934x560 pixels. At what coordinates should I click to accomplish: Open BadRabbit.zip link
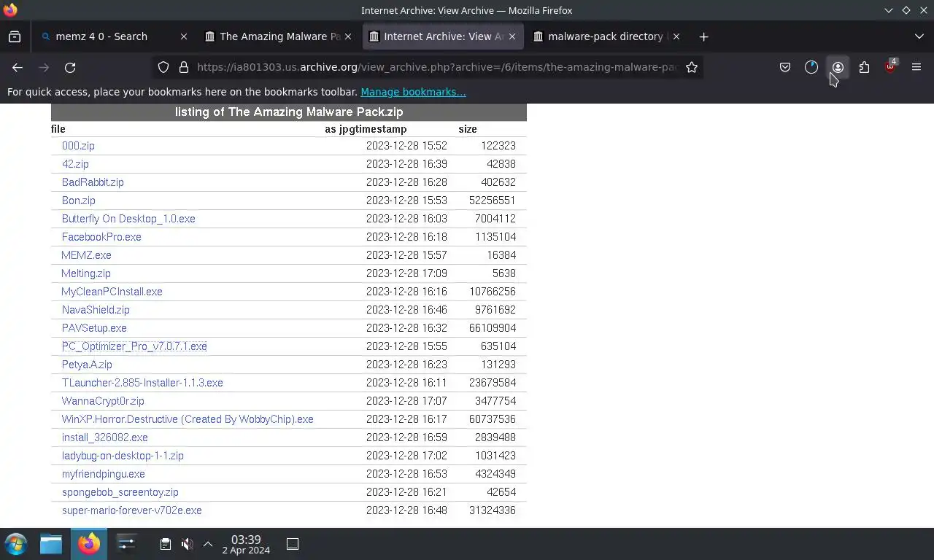pos(93,182)
